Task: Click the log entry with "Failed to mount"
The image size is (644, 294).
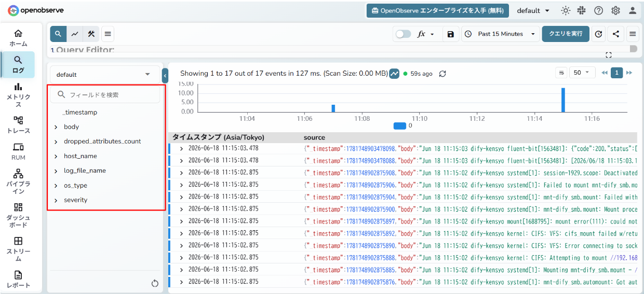Action: 404,185
